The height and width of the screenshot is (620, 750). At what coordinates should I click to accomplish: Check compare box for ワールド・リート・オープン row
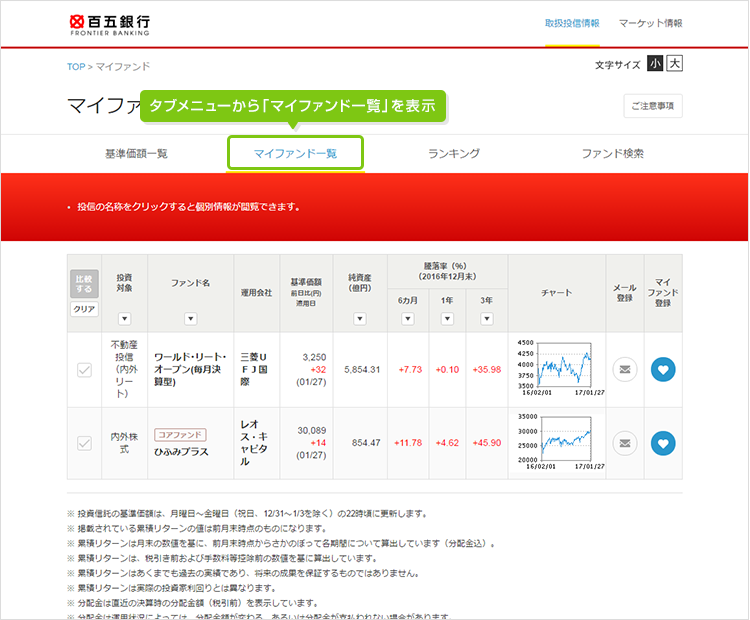click(84, 369)
